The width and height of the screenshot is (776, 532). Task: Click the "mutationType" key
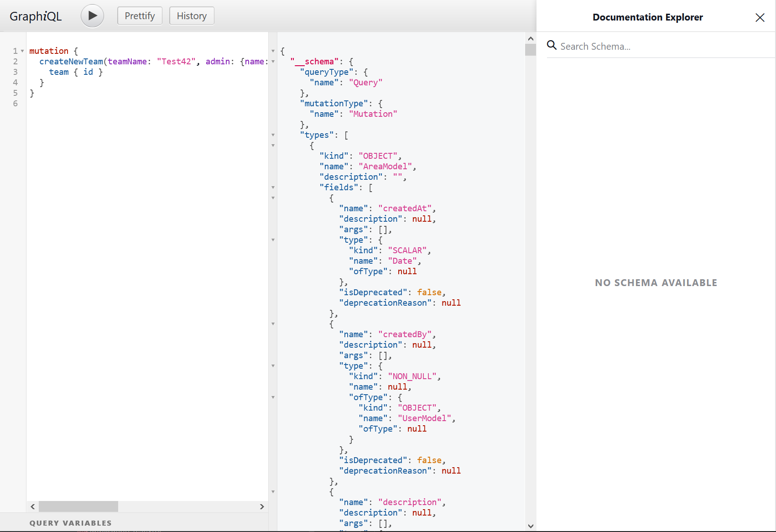pyautogui.click(x=334, y=104)
